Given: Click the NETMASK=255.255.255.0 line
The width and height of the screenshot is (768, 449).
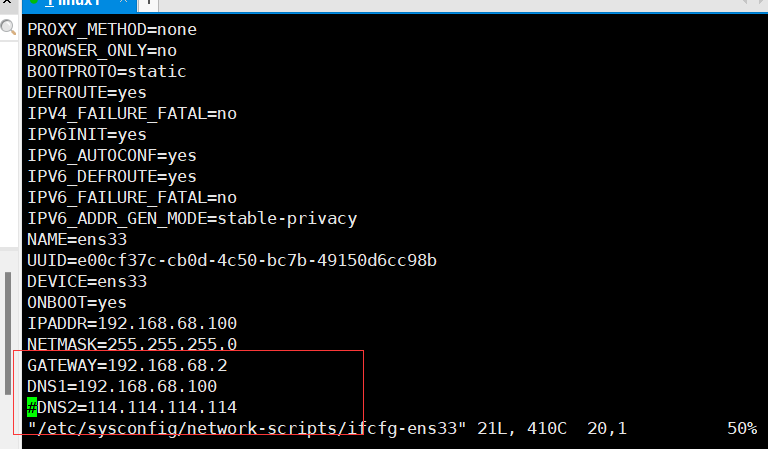Looking at the screenshot, I should coord(131,345).
